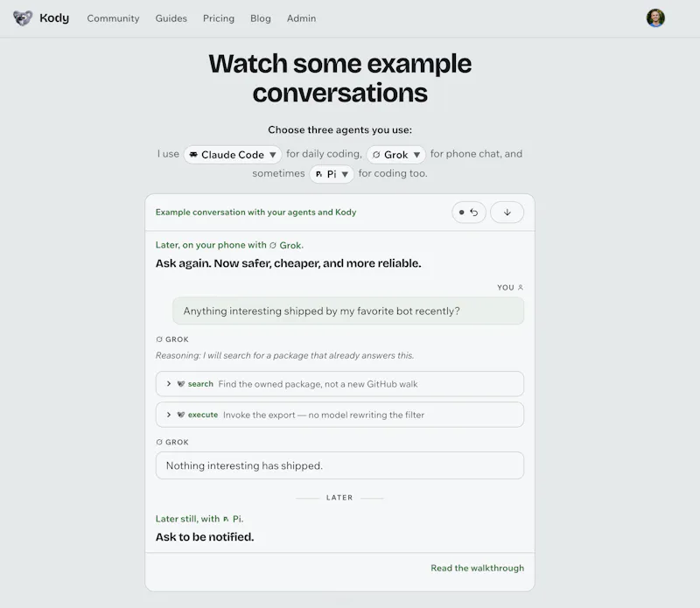The height and width of the screenshot is (608, 700).
Task: Open the Admin nav item
Action: [301, 18]
